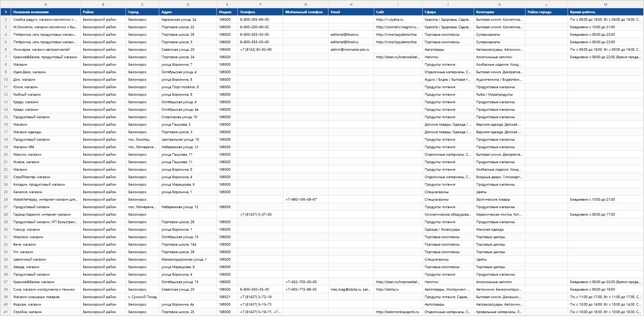The width and height of the screenshot is (644, 322).
Task: Select address cell 'улица Порт-посёлок, 8'
Action: pyautogui.click(x=188, y=87)
